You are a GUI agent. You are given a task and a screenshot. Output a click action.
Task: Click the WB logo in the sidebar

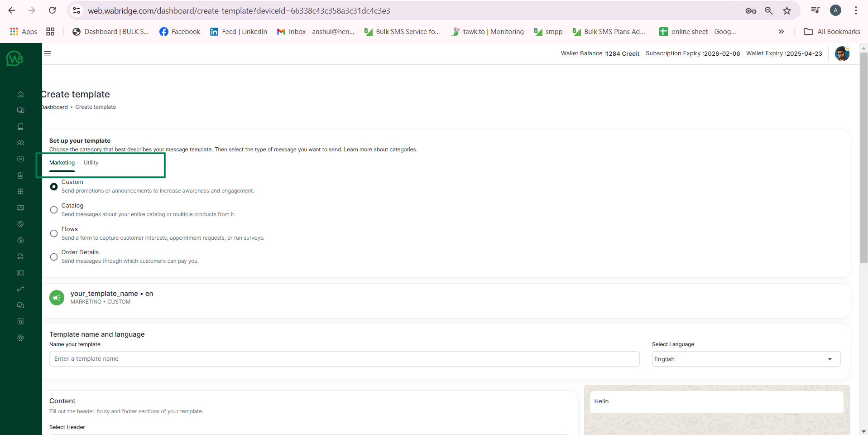pyautogui.click(x=14, y=58)
